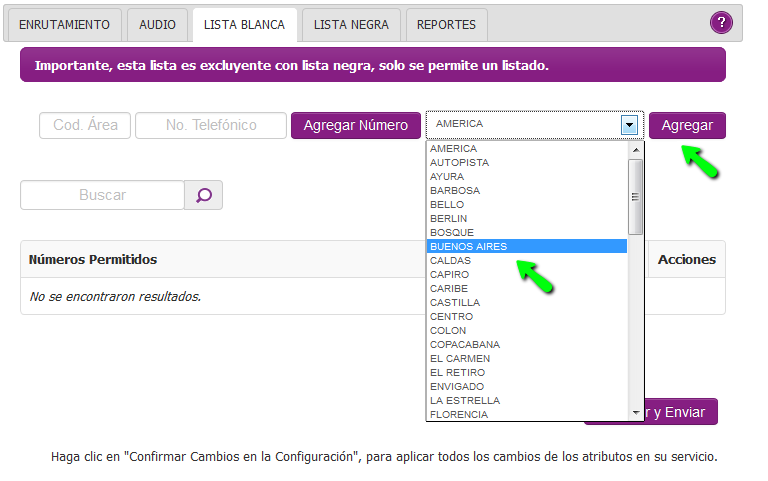Pick FLORENCIA option

pos(527,414)
